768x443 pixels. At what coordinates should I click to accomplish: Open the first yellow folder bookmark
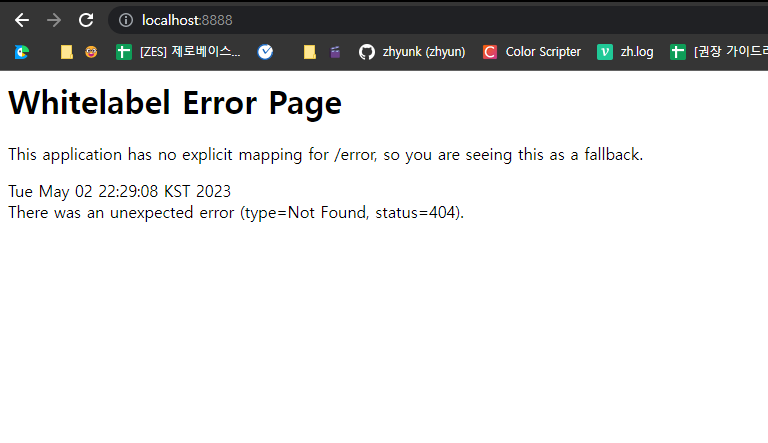[x=67, y=51]
